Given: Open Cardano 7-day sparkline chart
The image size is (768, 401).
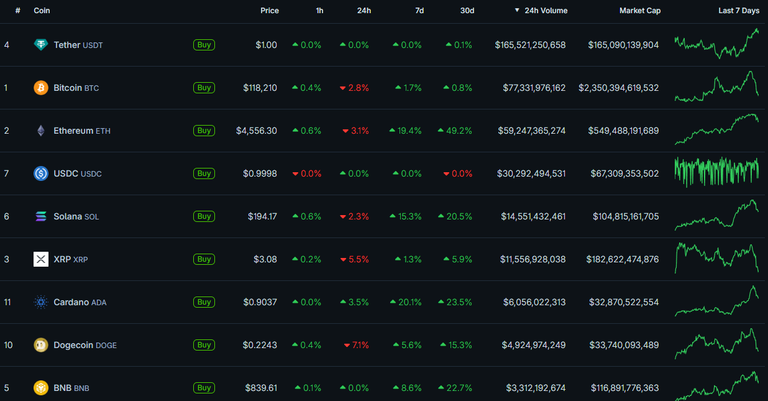Looking at the screenshot, I should (x=717, y=301).
